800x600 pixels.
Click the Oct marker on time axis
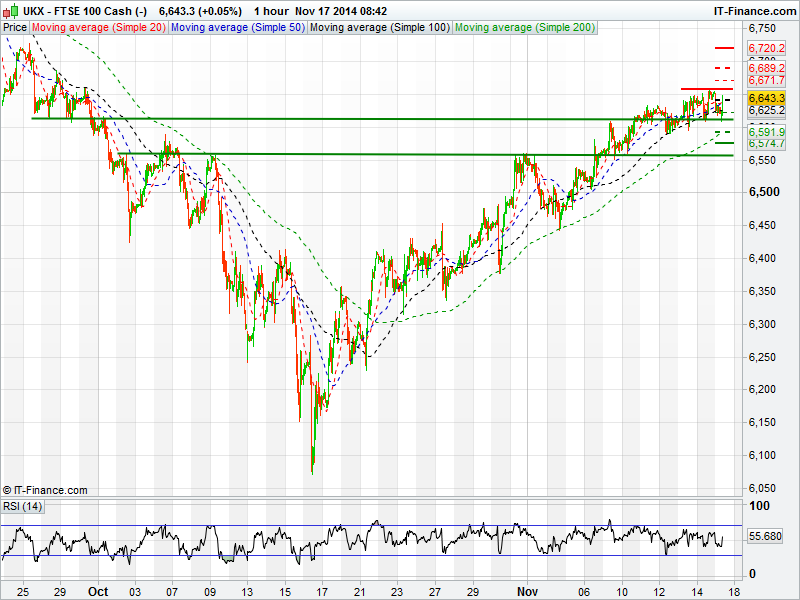pos(98,591)
